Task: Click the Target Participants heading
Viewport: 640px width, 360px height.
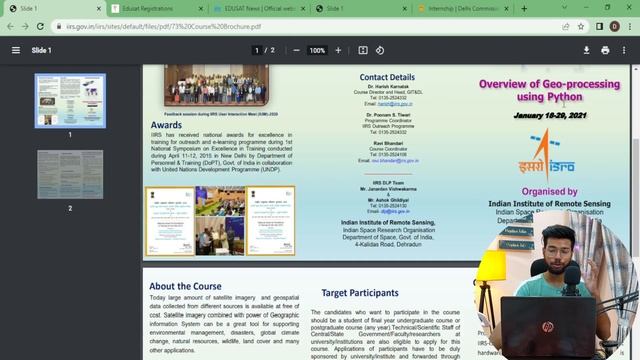Action: pyautogui.click(x=360, y=293)
